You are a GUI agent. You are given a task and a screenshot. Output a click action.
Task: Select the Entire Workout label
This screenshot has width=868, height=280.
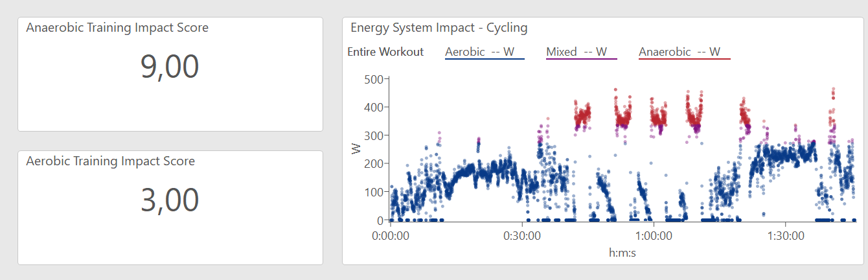click(385, 52)
